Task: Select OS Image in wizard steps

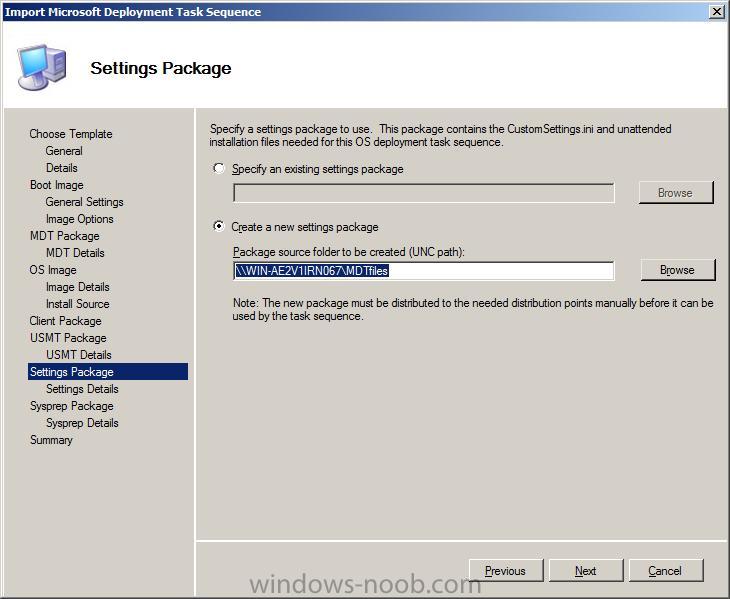Action: tap(53, 270)
